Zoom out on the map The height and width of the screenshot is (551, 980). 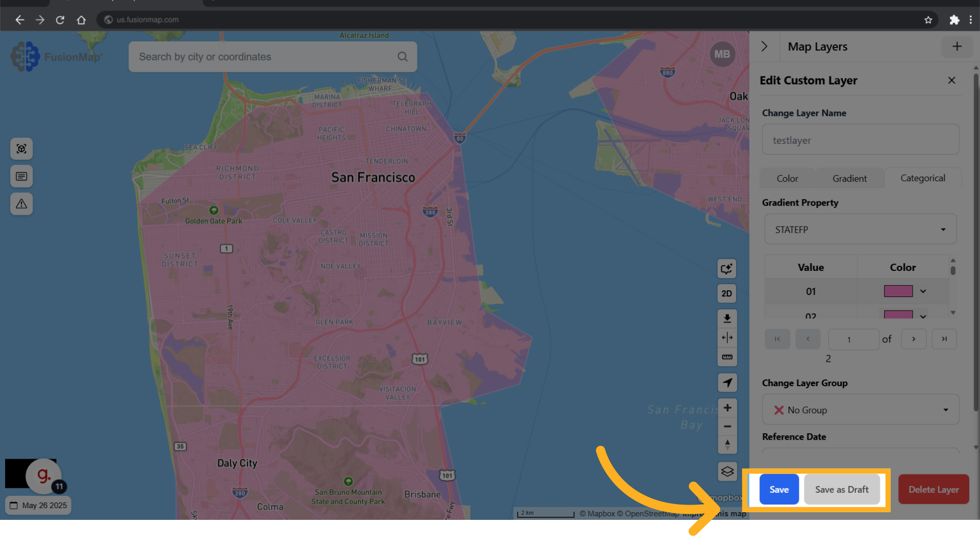click(x=727, y=427)
